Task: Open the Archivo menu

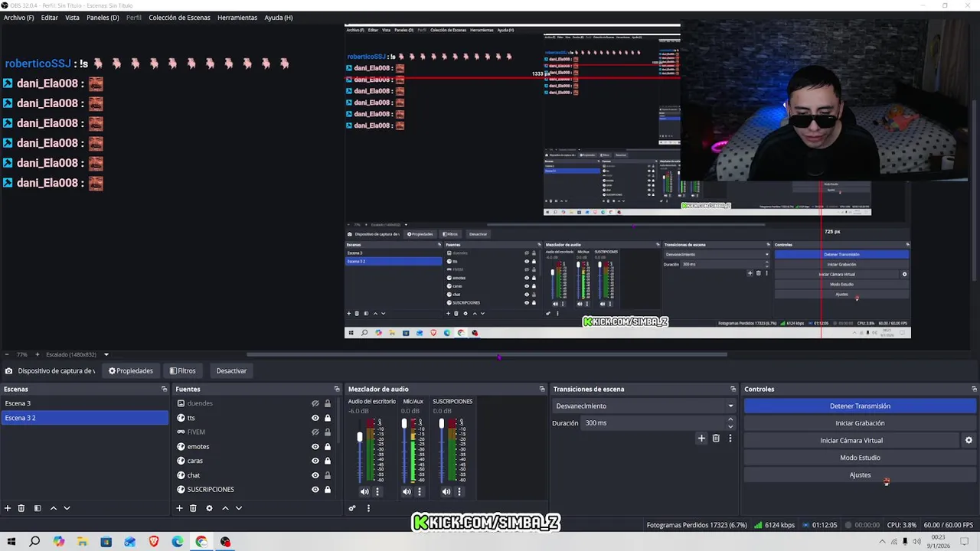Action: (x=19, y=18)
